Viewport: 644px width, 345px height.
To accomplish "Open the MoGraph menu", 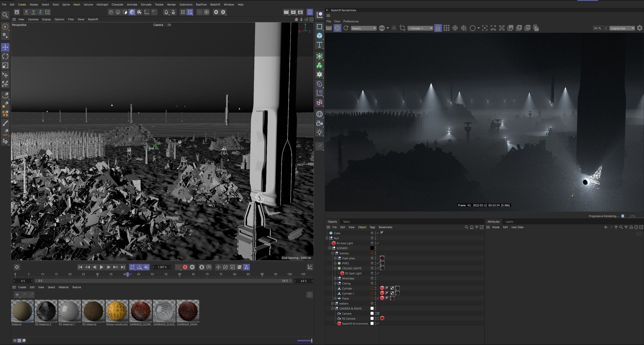I will [x=102, y=5].
